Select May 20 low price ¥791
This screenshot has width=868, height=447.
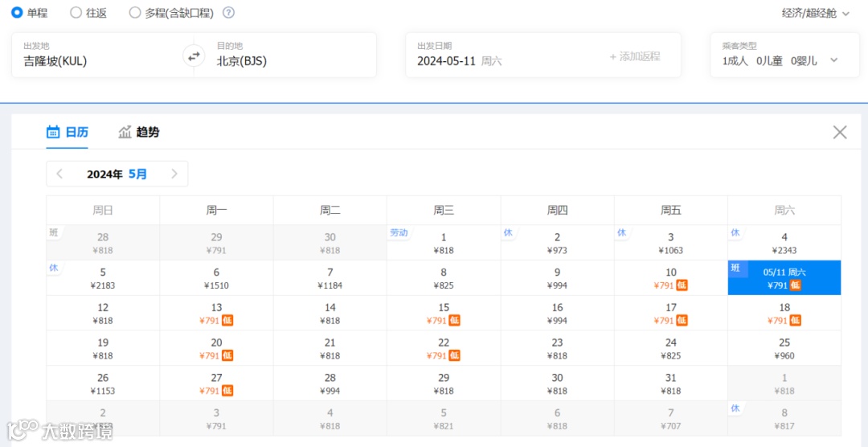click(x=216, y=348)
